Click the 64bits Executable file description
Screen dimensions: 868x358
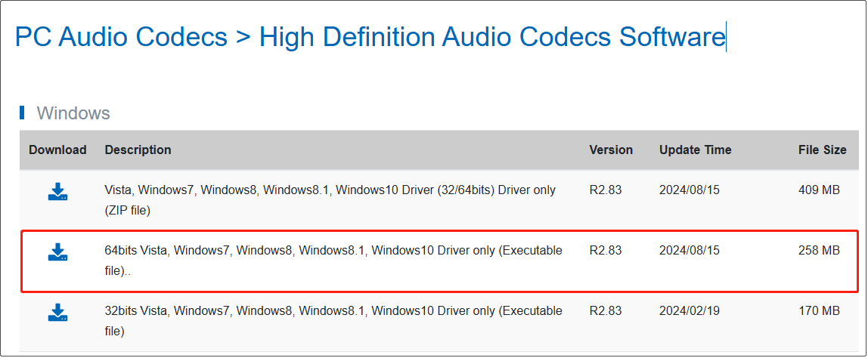(x=333, y=260)
